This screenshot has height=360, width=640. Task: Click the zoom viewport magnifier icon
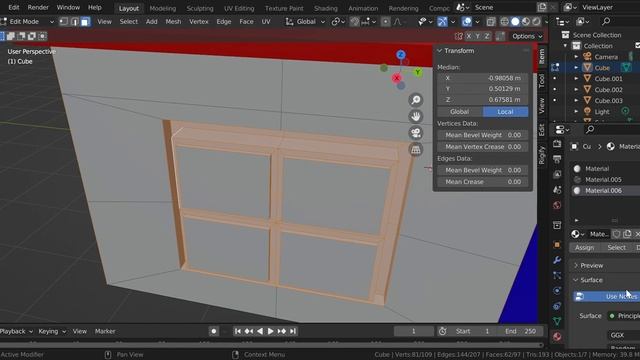416,100
